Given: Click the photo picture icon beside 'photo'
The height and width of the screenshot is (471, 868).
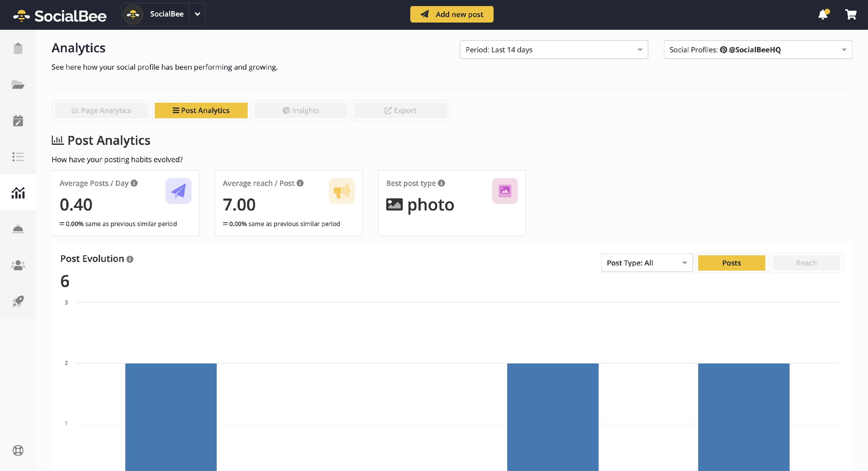Looking at the screenshot, I should click(394, 204).
